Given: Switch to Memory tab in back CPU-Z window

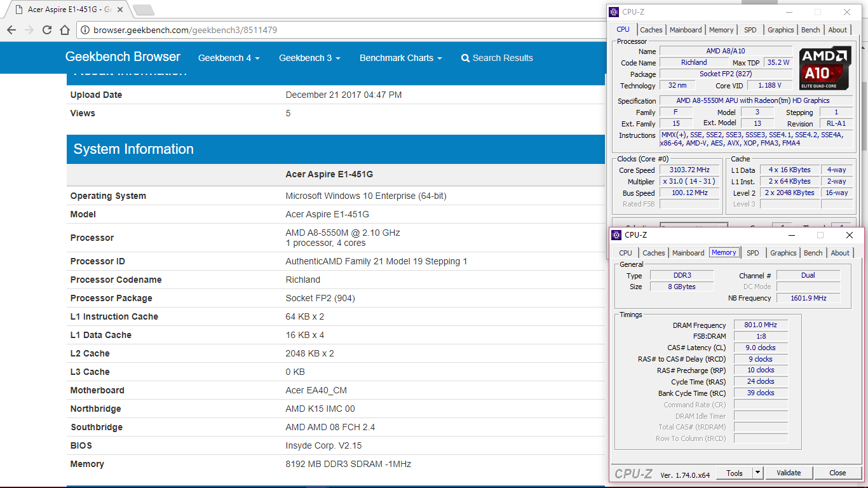Looking at the screenshot, I should coord(721,30).
